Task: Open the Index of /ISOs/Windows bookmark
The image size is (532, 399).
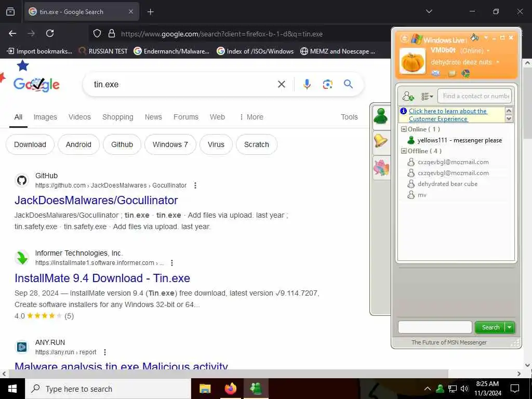Action: [255, 51]
